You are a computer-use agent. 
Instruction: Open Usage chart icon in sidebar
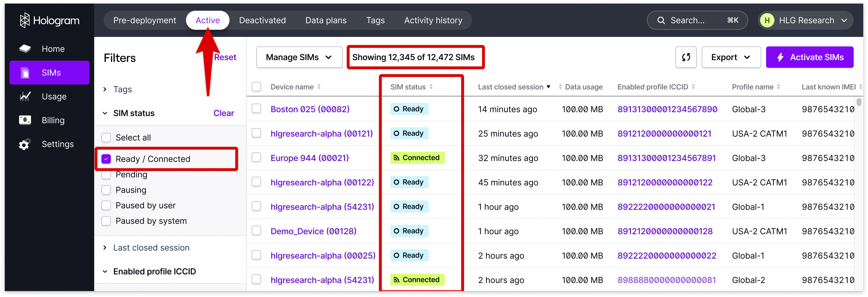point(25,96)
